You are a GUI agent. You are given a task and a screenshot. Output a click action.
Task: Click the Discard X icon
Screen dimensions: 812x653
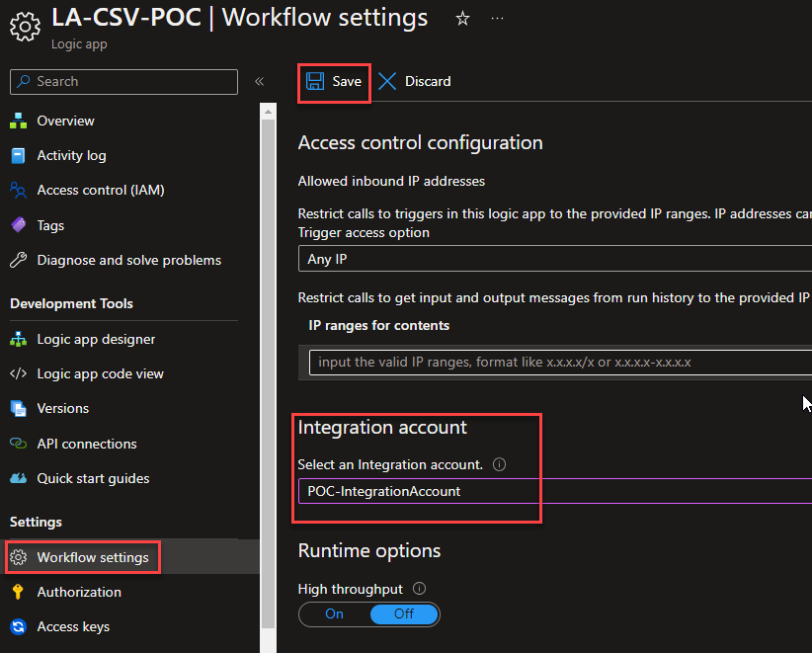[x=387, y=81]
